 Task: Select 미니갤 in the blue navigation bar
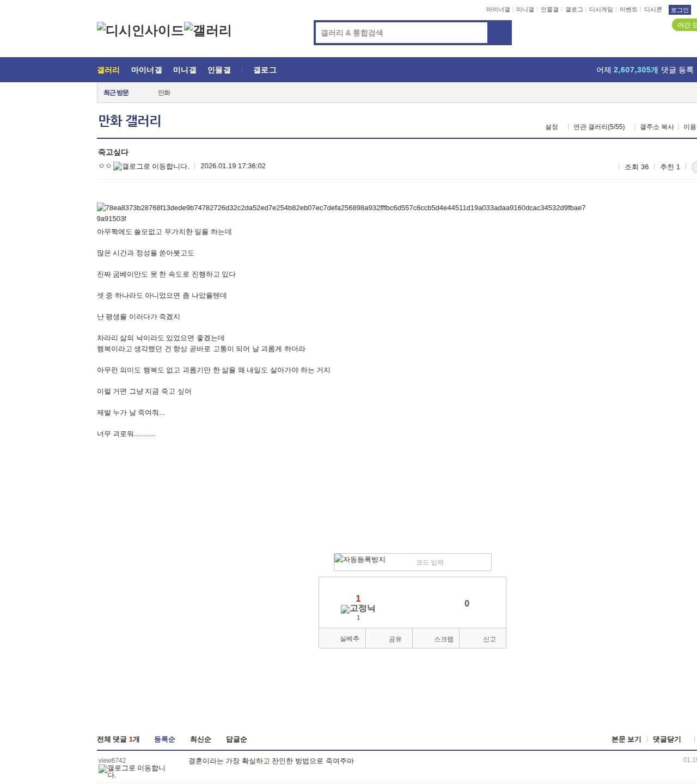pos(185,70)
